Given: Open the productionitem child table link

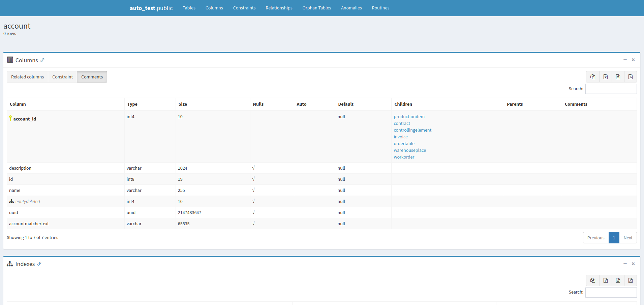Looking at the screenshot, I should [409, 117].
